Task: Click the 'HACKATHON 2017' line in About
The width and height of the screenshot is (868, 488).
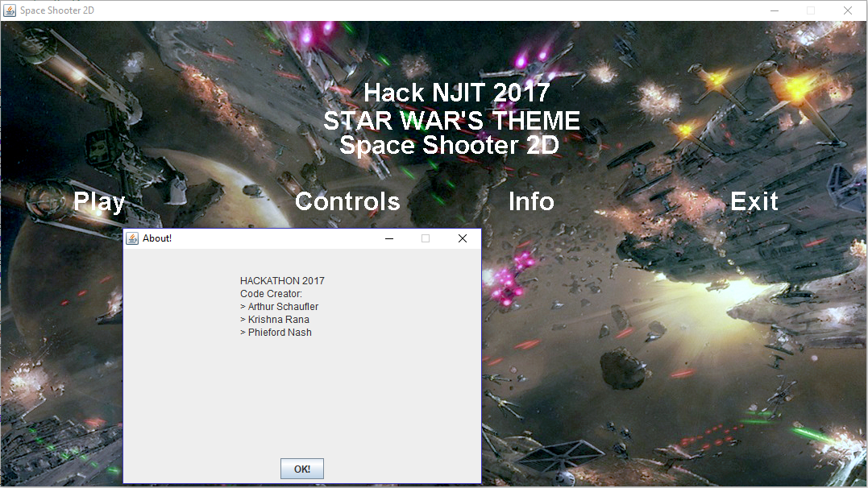Action: [282, 281]
